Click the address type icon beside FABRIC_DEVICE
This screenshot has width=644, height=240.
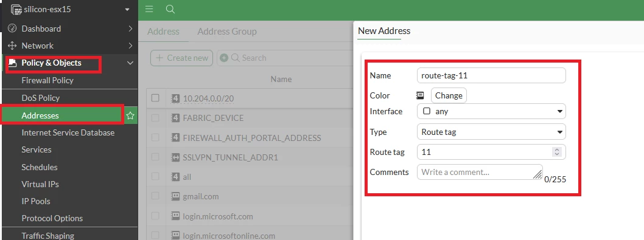tap(175, 118)
